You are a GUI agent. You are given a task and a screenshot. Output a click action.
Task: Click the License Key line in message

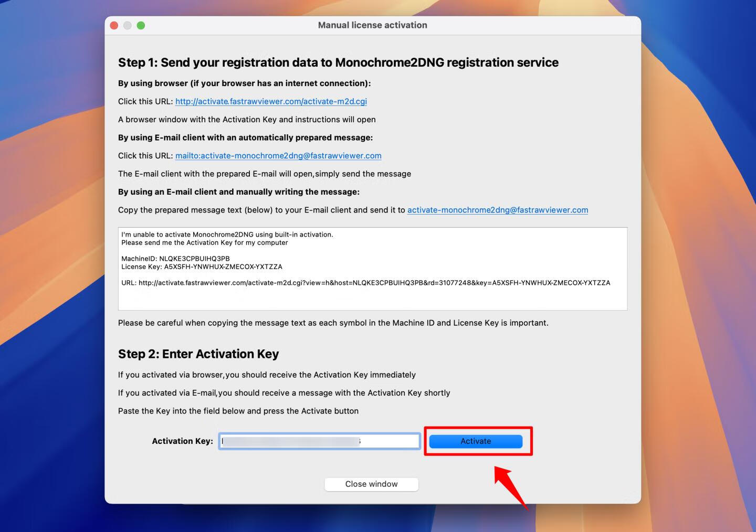tap(202, 267)
